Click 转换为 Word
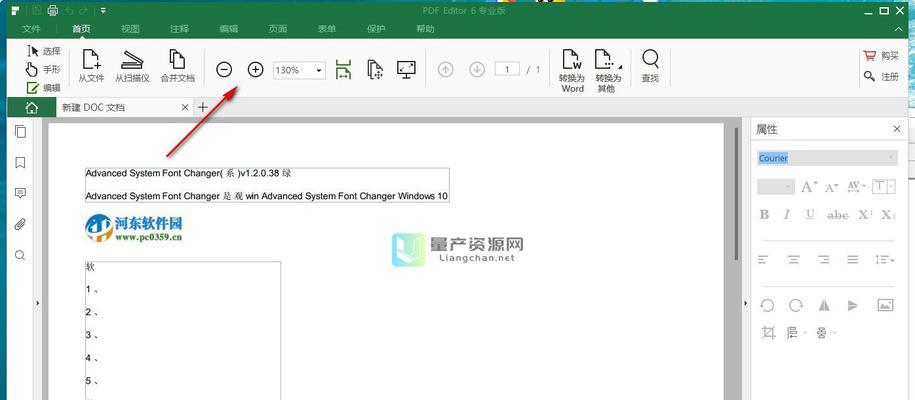 [572, 71]
